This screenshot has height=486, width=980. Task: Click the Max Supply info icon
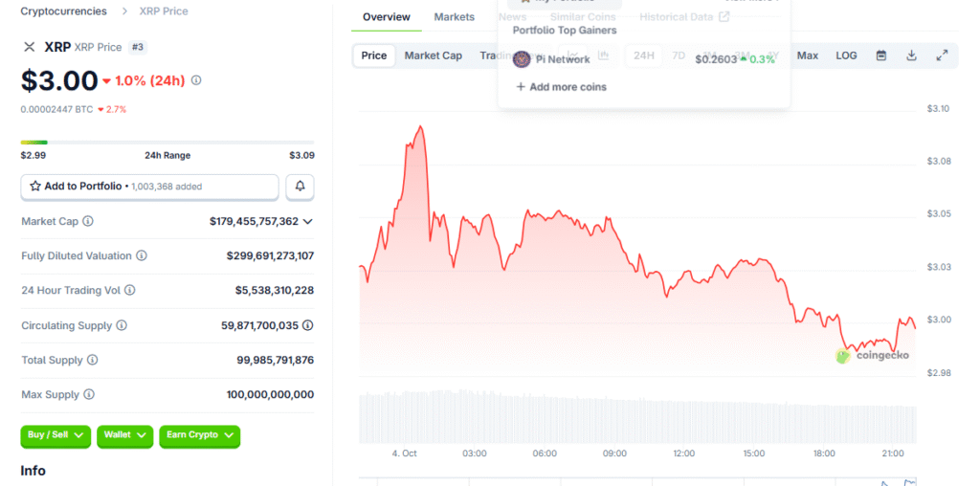88,394
